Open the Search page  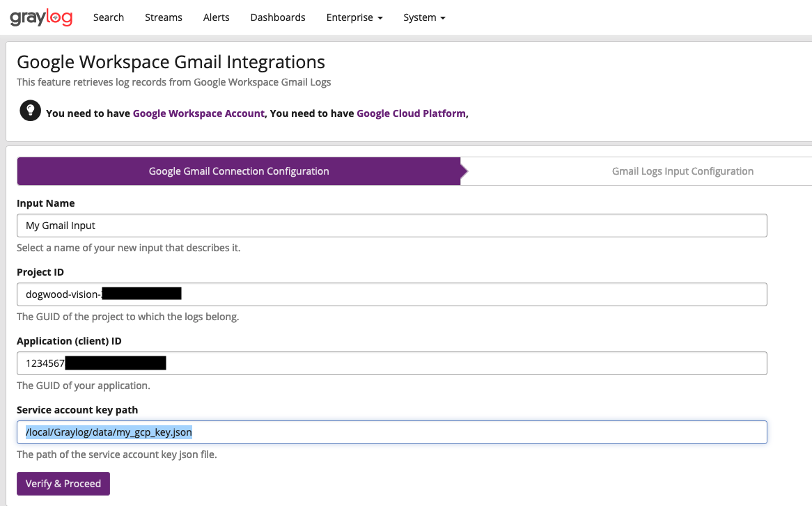coord(108,17)
